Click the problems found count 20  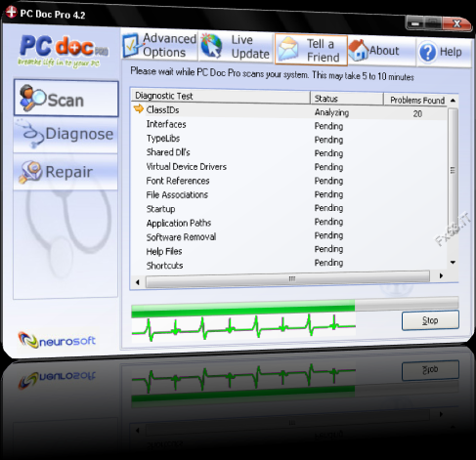coord(417,114)
